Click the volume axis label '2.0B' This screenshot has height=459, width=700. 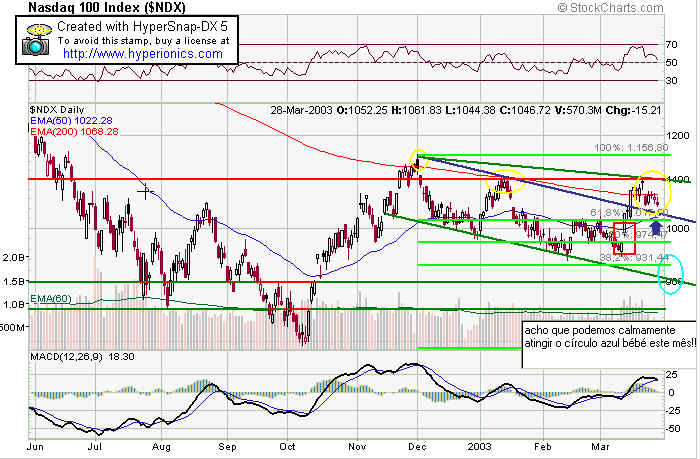(x=14, y=257)
